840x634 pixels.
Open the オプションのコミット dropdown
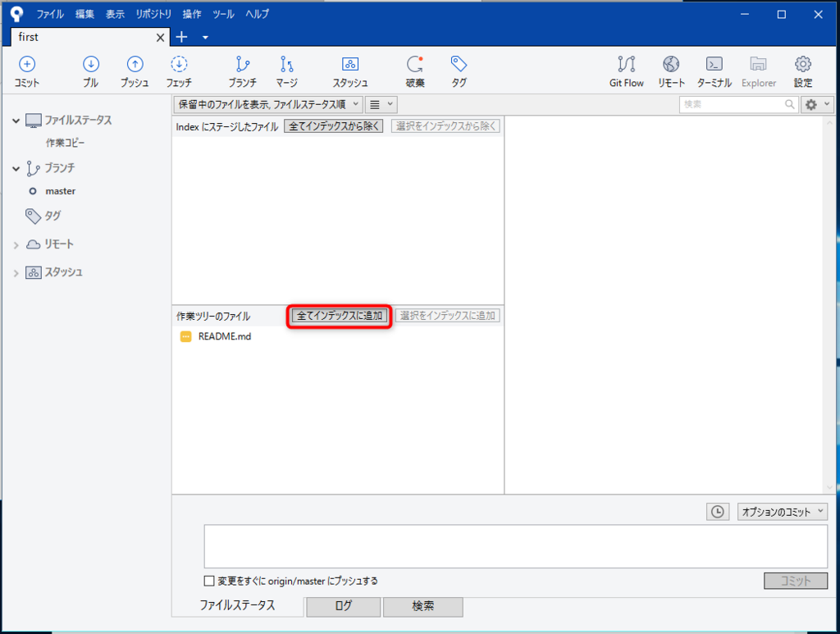[782, 512]
